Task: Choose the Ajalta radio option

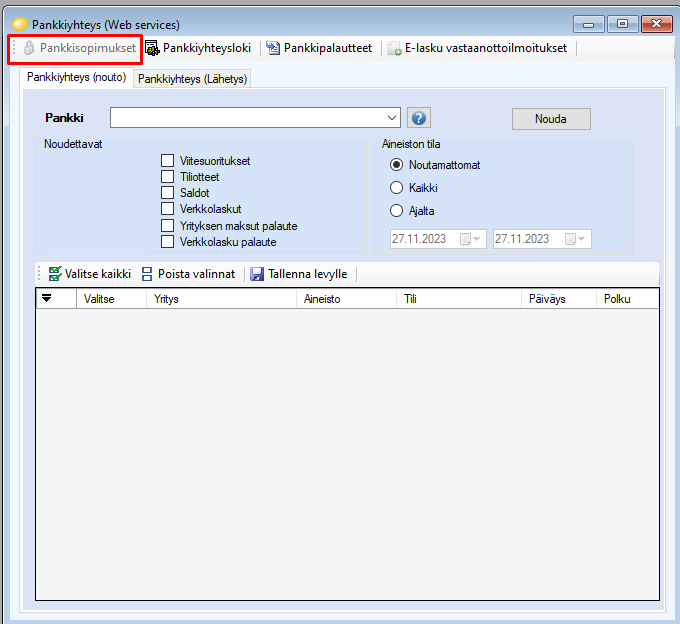Action: (x=397, y=211)
